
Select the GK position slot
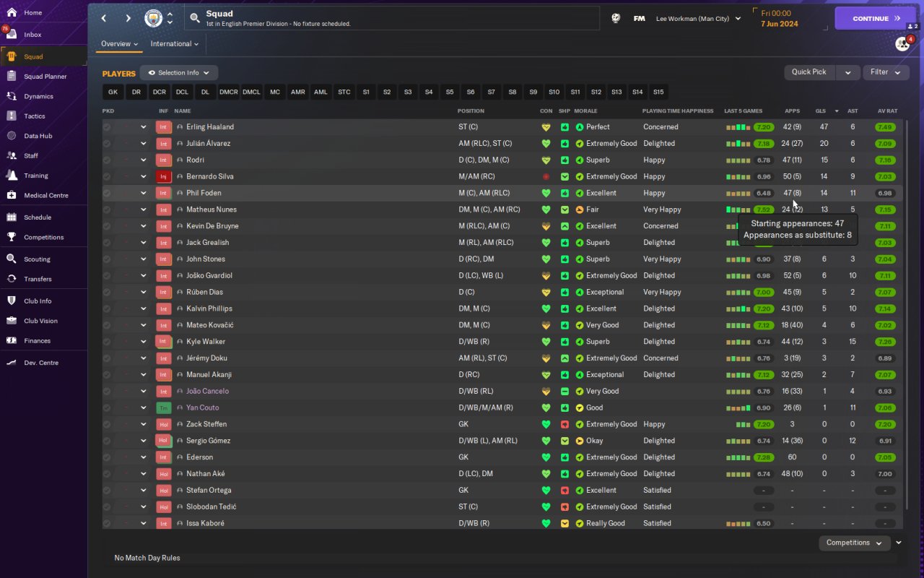tap(113, 92)
